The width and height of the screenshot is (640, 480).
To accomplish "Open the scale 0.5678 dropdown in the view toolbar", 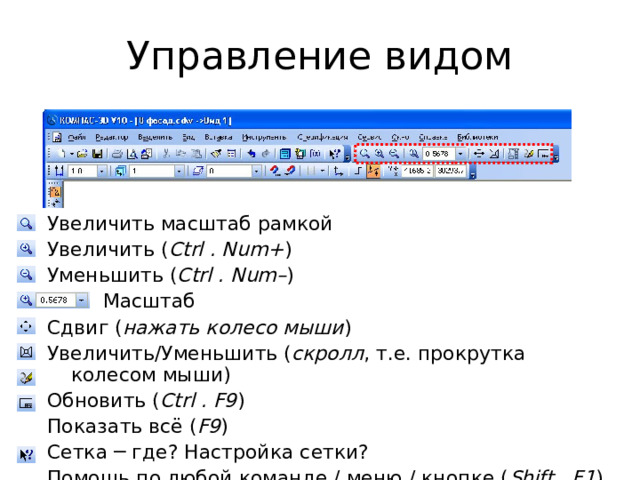I will click(x=460, y=154).
